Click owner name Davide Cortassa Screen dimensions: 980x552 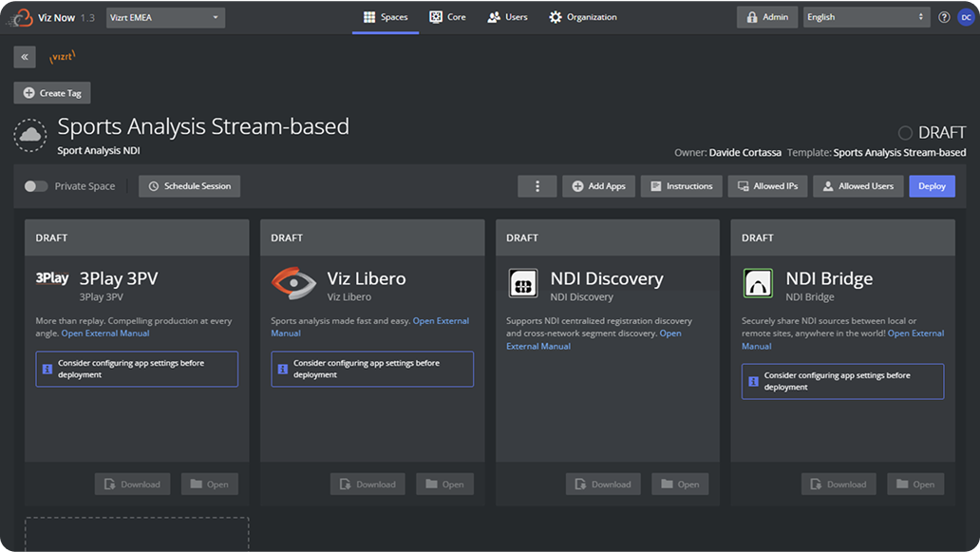click(x=745, y=153)
